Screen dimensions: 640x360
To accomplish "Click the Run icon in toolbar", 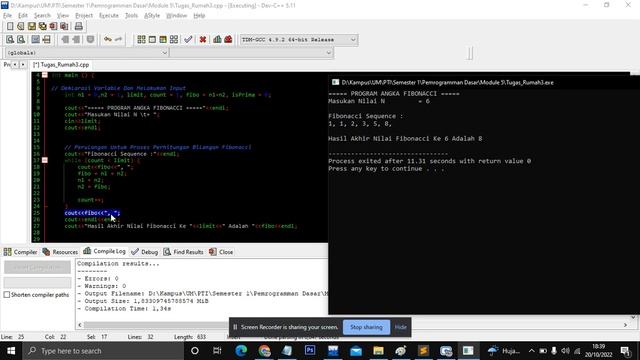I will [152, 40].
